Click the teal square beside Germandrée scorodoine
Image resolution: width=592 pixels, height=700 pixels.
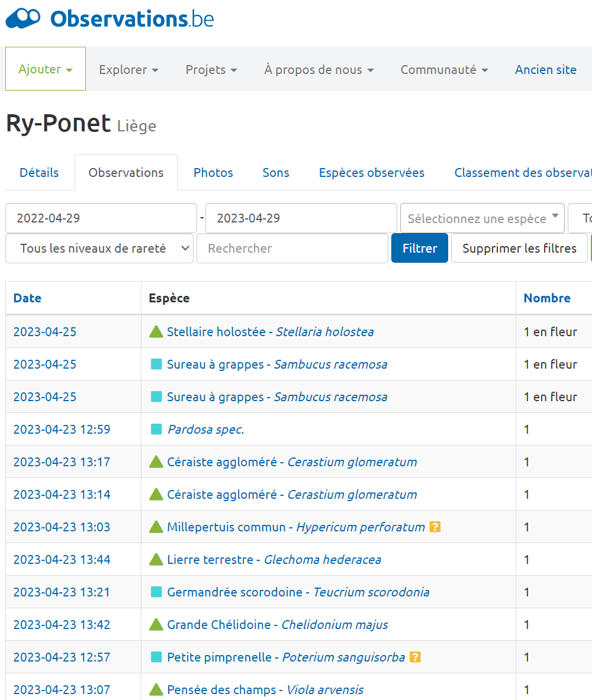pos(156,592)
